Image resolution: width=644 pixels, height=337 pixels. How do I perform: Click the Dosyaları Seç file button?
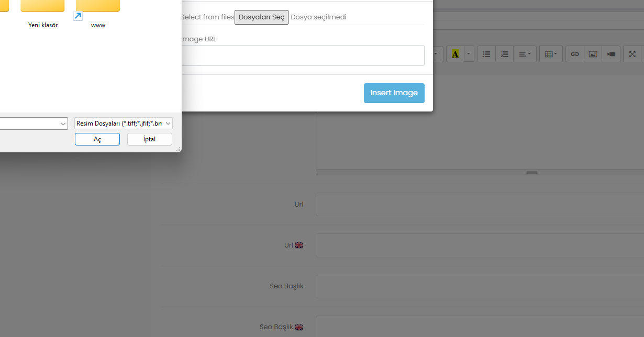pyautogui.click(x=261, y=17)
